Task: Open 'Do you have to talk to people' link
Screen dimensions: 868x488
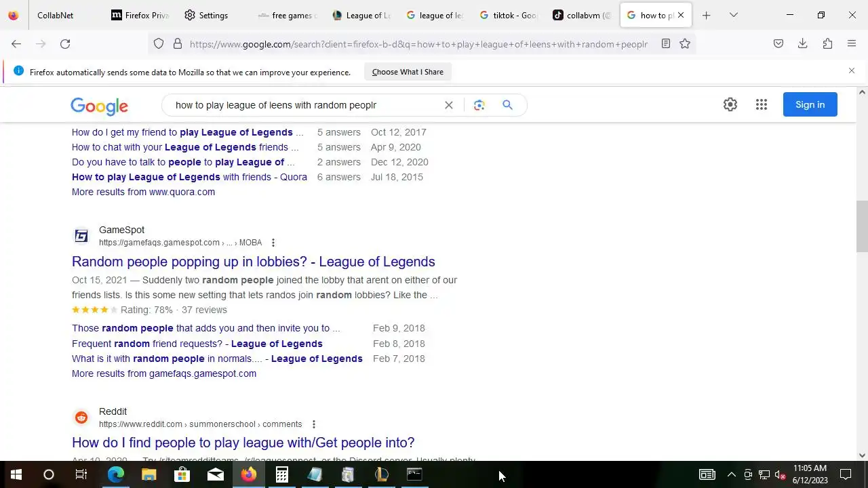Action: pos(183,162)
